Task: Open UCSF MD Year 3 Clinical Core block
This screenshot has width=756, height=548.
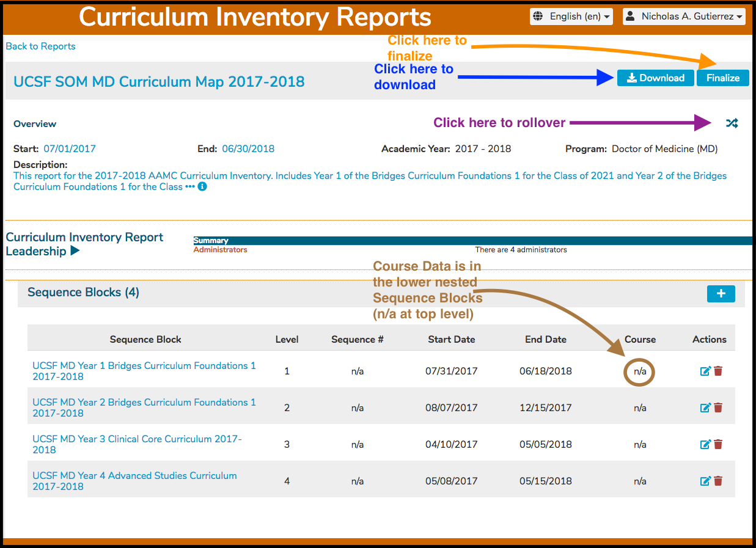Action: (x=137, y=444)
